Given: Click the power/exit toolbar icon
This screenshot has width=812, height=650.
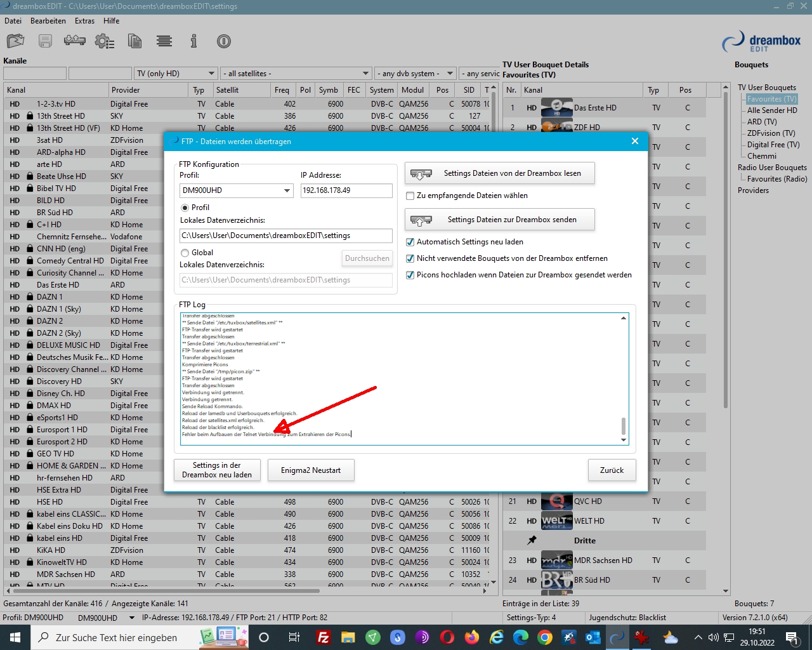Looking at the screenshot, I should pos(223,41).
